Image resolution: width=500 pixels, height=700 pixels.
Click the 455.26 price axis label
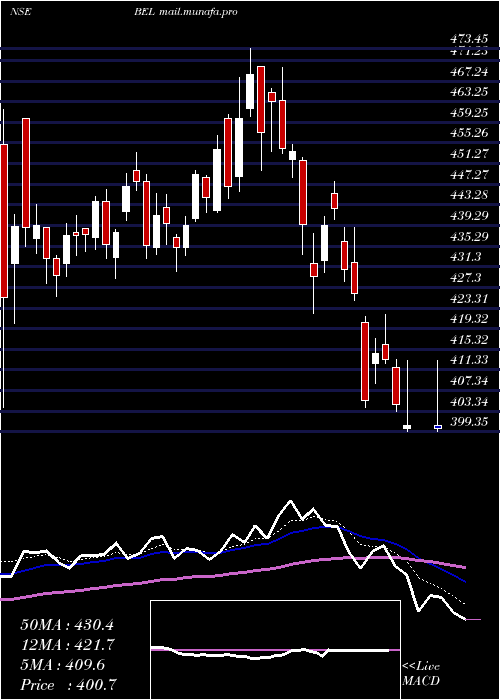468,133
